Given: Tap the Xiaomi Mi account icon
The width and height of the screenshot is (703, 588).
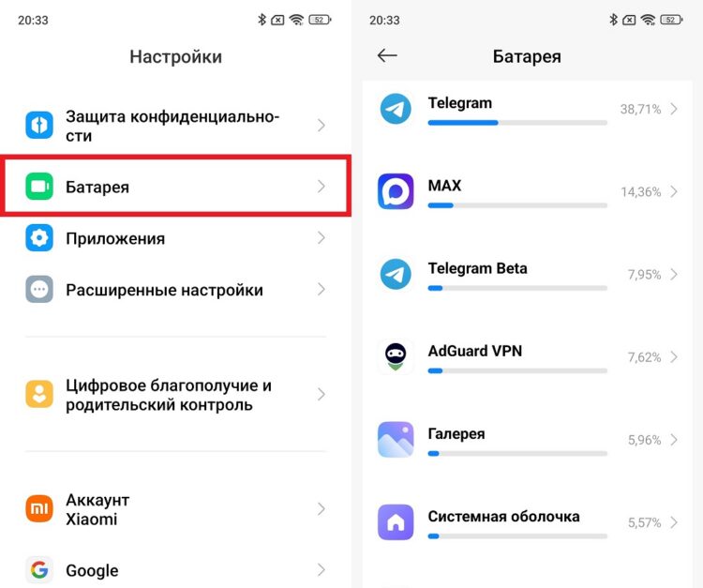Looking at the screenshot, I should click(x=39, y=508).
